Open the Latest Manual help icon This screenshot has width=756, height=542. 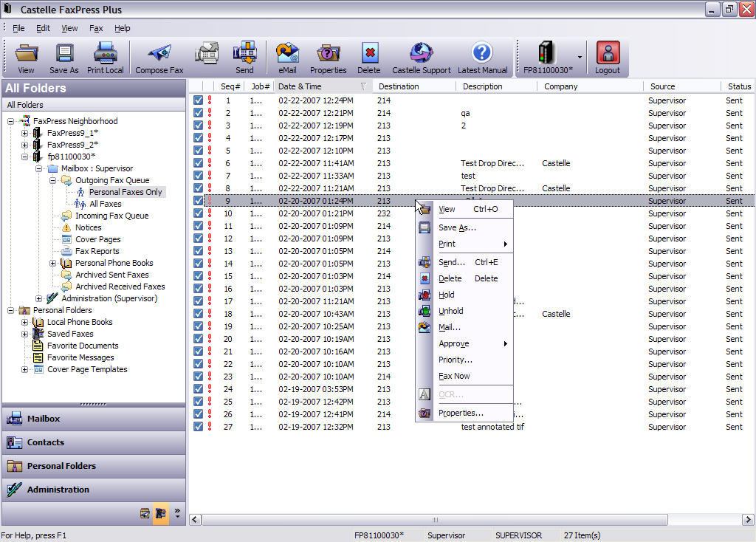click(482, 55)
